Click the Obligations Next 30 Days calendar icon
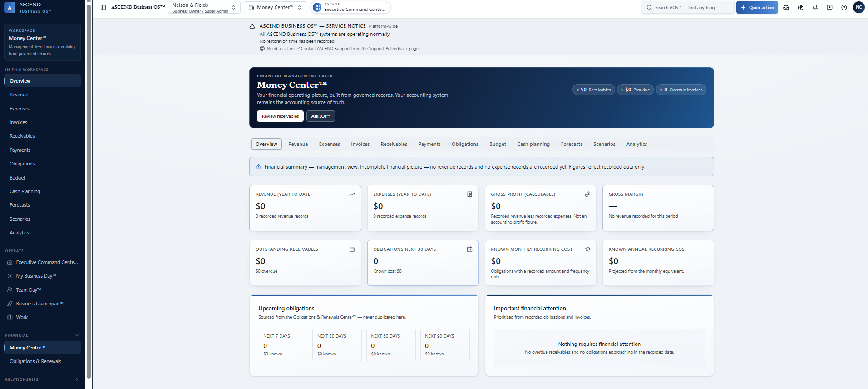This screenshot has width=868, height=389. [x=469, y=249]
